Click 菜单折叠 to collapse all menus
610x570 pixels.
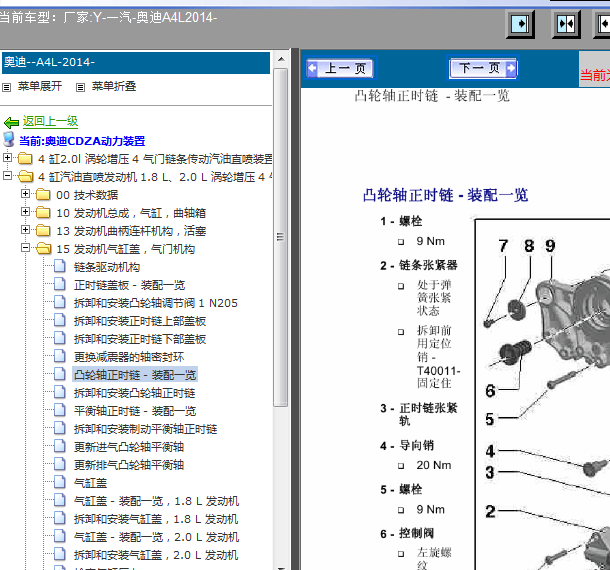114,86
